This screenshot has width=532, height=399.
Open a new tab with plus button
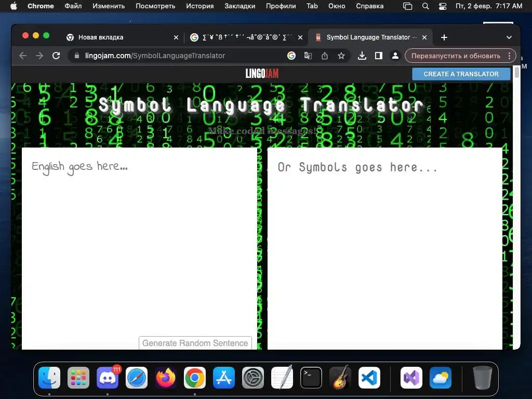[444, 37]
